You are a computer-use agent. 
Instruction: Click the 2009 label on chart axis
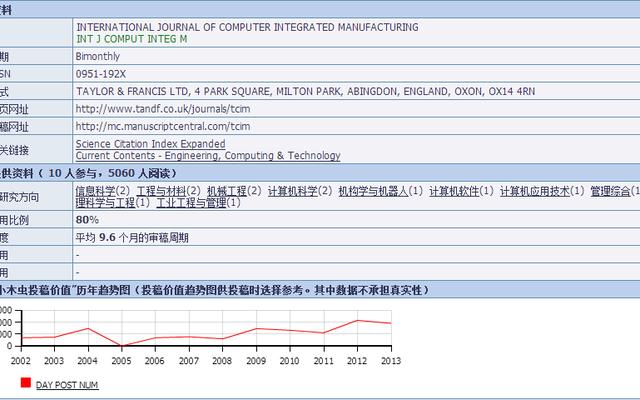(256, 360)
